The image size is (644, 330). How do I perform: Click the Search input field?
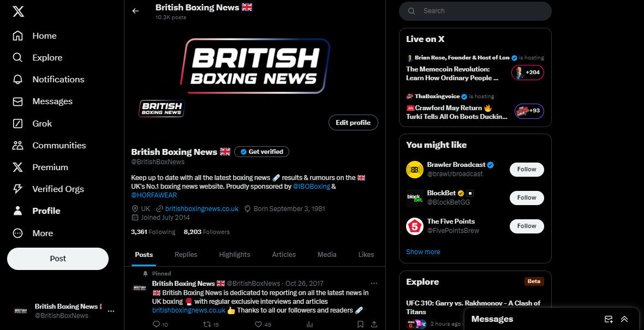click(475, 11)
